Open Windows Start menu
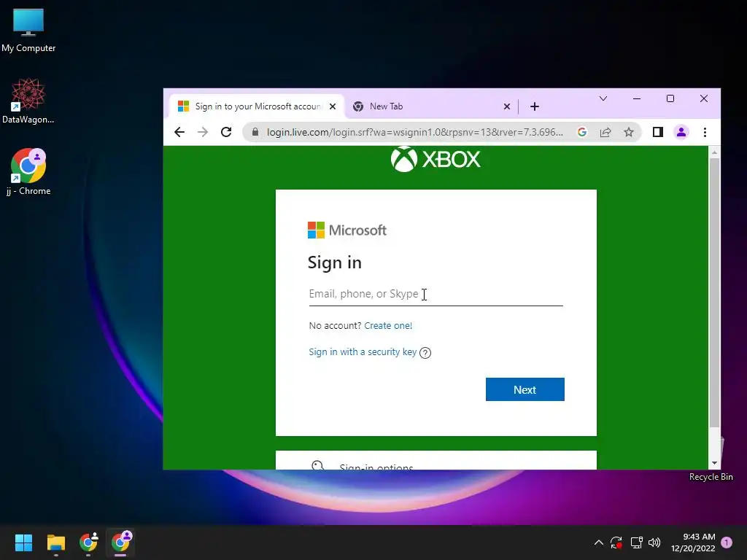747x560 pixels. coord(23,542)
